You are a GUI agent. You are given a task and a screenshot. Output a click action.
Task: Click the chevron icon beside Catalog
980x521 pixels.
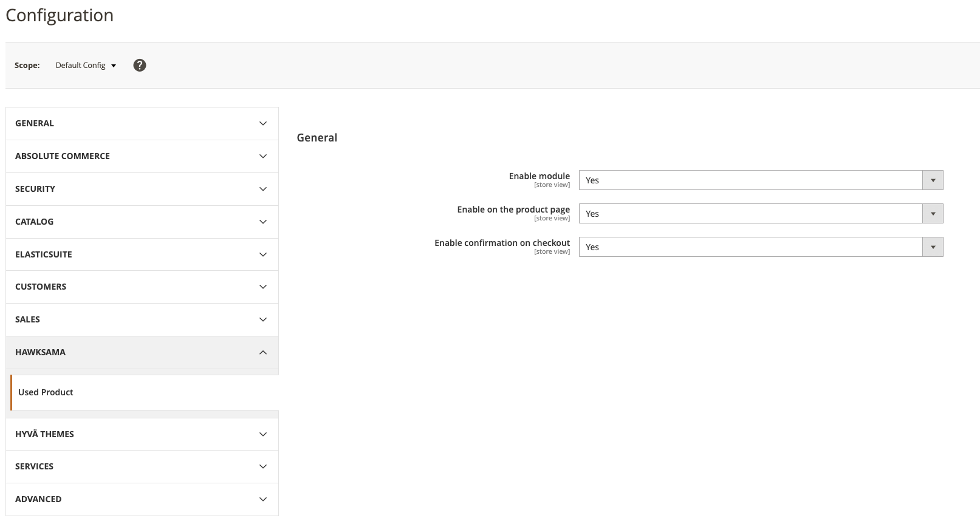click(x=263, y=222)
